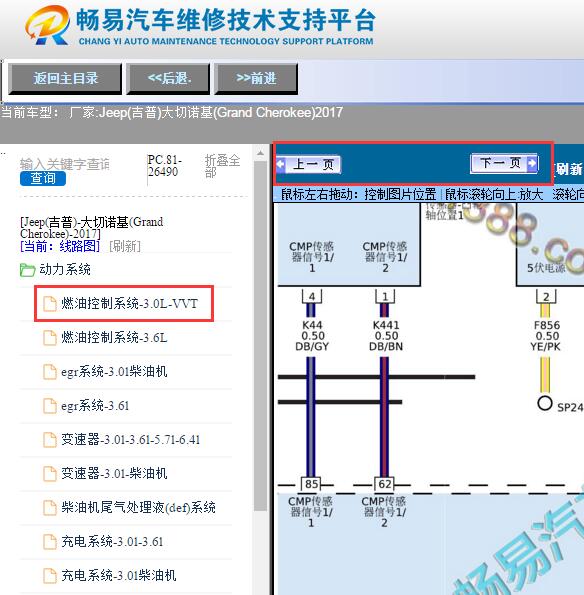Go to next page with 下一页

coord(504,164)
